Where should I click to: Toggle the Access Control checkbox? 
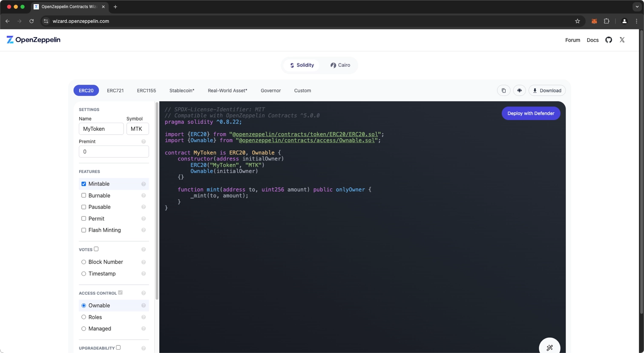pos(121,293)
